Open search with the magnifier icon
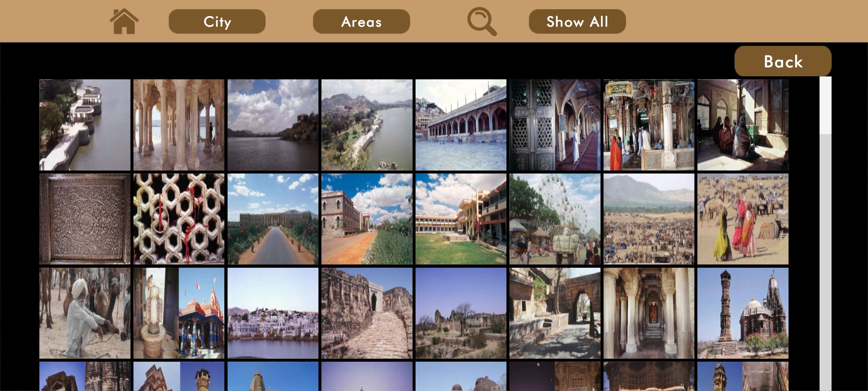 pyautogui.click(x=482, y=21)
